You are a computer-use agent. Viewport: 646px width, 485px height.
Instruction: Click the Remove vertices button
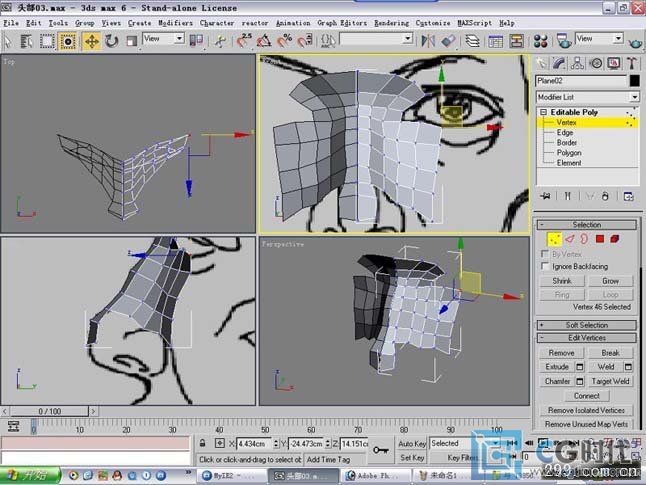coord(561,353)
